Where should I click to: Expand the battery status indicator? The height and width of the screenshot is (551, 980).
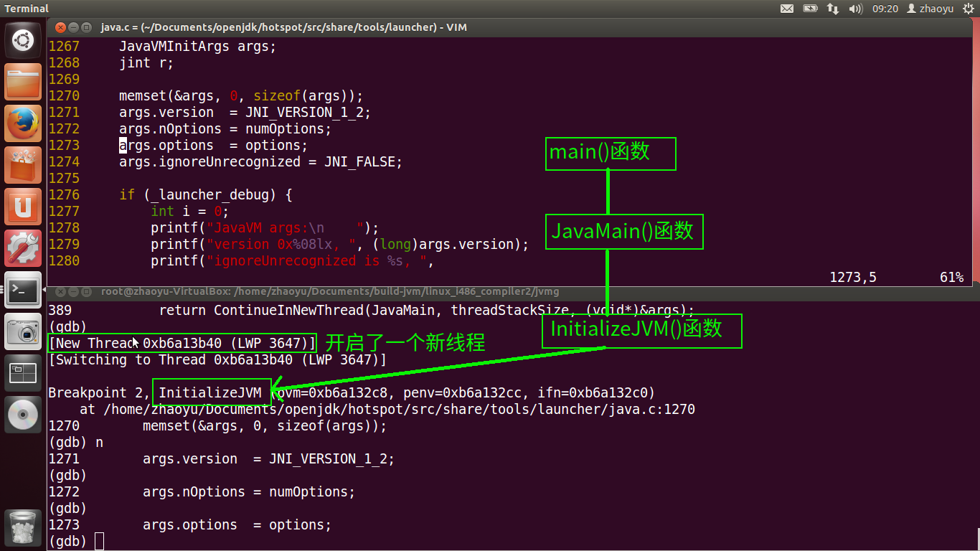click(x=810, y=9)
